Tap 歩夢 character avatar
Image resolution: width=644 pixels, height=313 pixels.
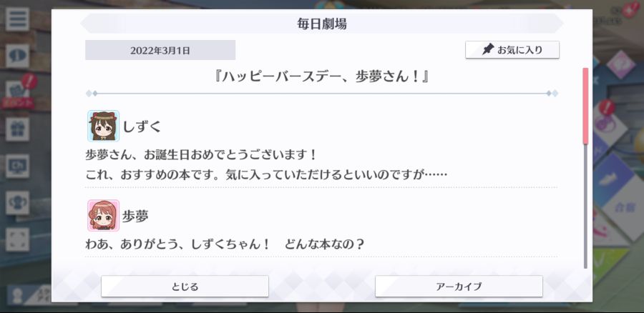[x=103, y=215]
